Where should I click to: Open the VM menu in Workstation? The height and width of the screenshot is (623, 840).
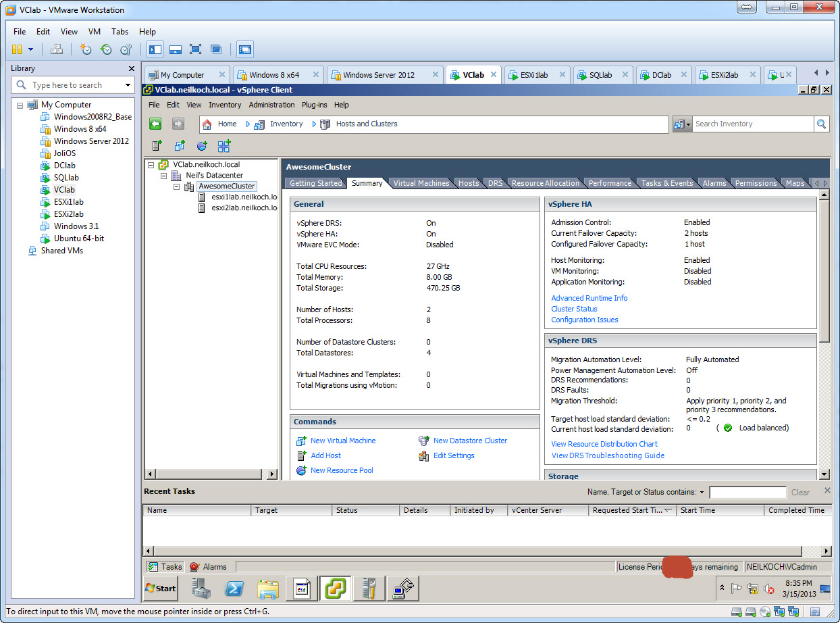click(94, 32)
